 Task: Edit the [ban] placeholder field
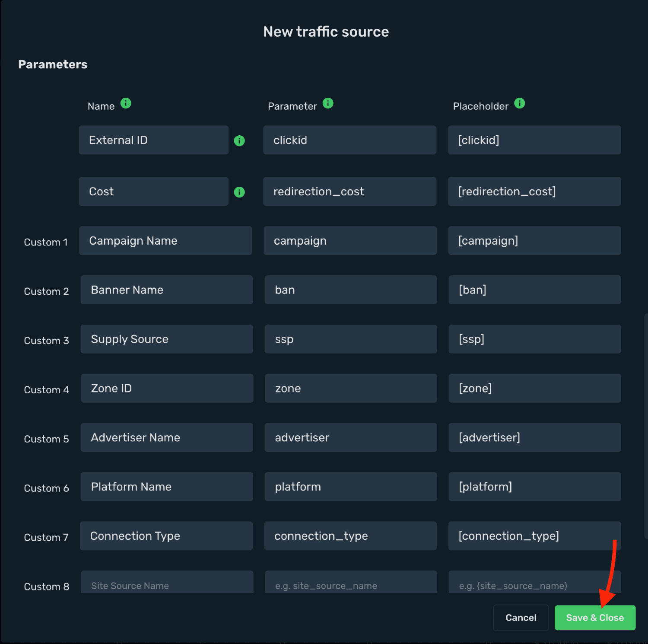[x=535, y=290]
